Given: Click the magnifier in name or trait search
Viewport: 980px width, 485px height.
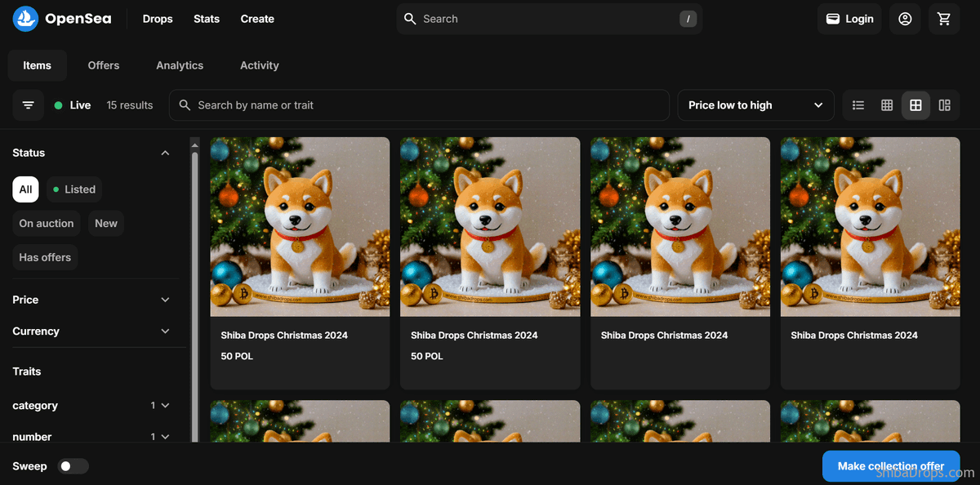Looking at the screenshot, I should (185, 105).
